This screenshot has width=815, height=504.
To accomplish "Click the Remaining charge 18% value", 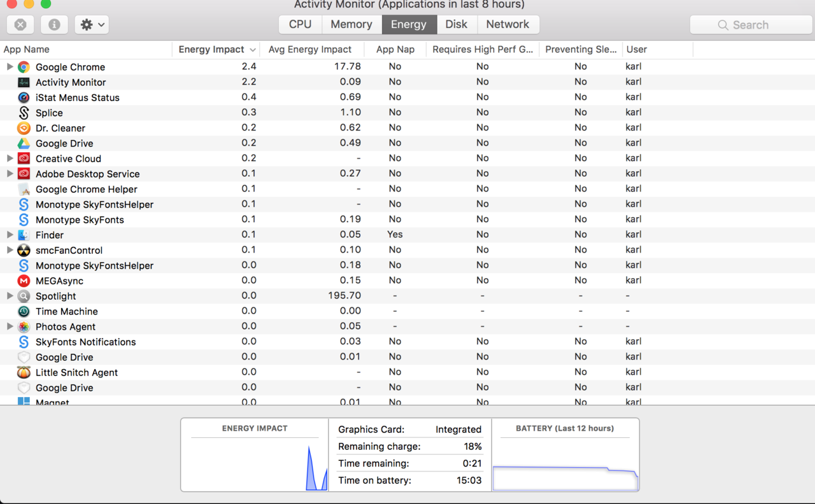I will click(473, 447).
